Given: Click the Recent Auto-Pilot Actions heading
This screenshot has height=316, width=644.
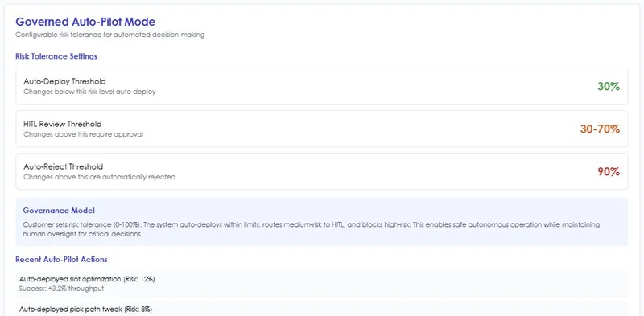Looking at the screenshot, I should (x=62, y=260).
